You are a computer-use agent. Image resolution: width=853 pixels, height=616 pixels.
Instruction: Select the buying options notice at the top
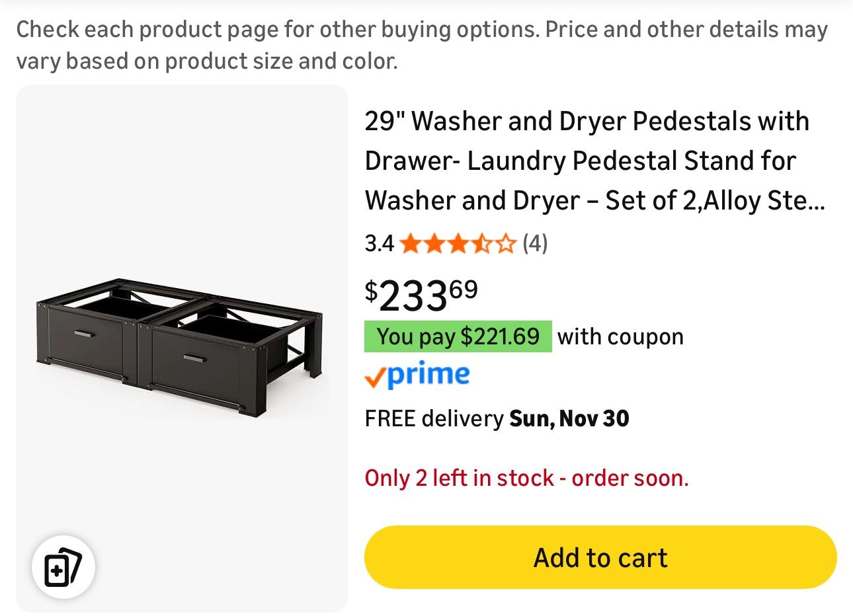click(423, 44)
